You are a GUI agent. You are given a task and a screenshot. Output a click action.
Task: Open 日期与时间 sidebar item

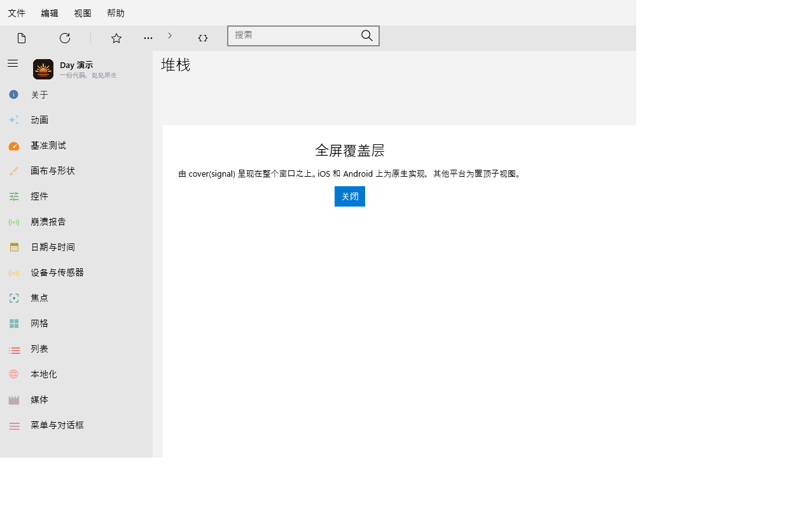pyautogui.click(x=76, y=247)
